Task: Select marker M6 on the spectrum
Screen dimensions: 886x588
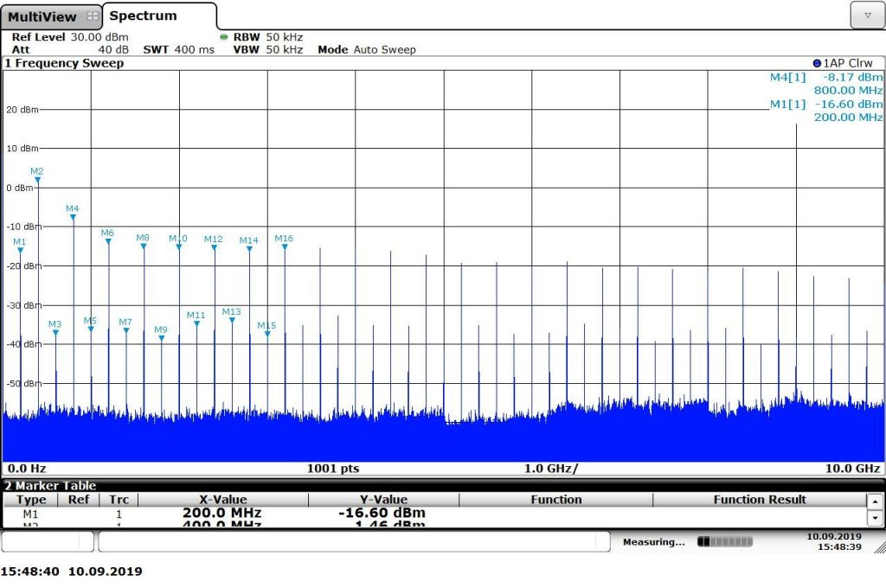Action: click(x=108, y=241)
